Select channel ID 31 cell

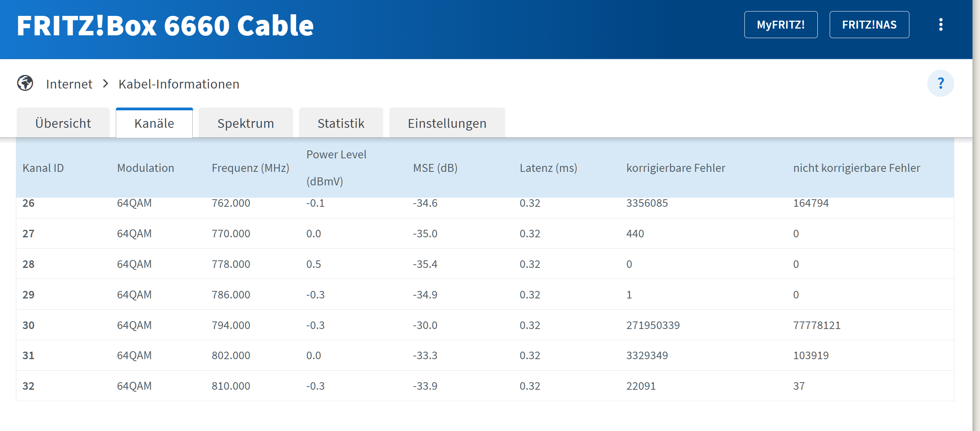tap(29, 355)
